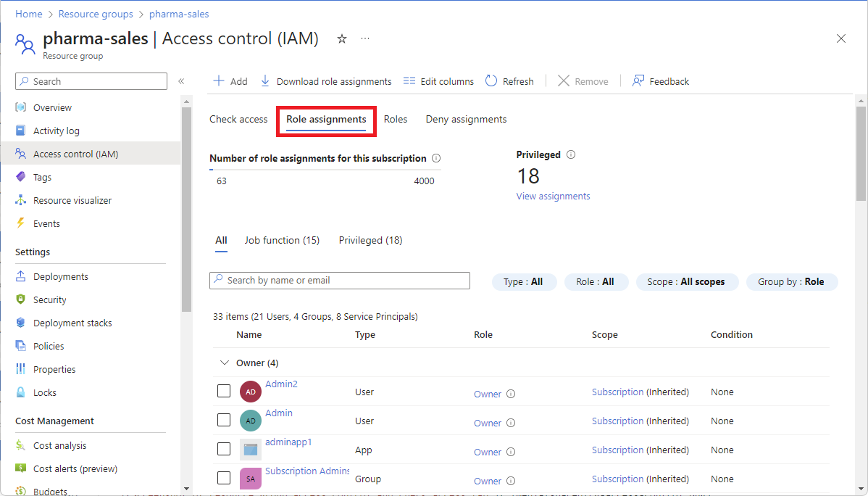This screenshot has height=496, width=868.
Task: Open the Subscription Admins group link
Action: click(307, 471)
